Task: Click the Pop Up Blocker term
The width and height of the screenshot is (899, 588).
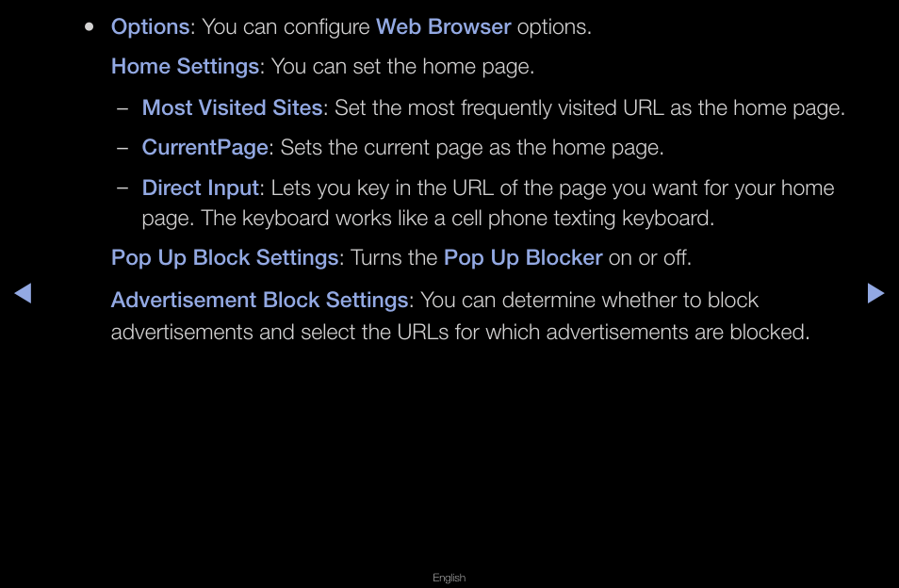Action: pyautogui.click(x=523, y=258)
